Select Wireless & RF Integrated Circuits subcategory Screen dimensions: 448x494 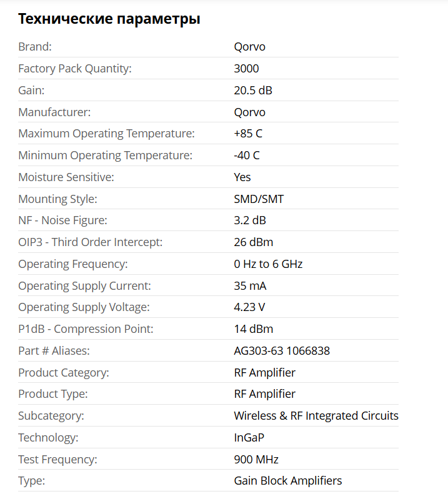tap(316, 416)
